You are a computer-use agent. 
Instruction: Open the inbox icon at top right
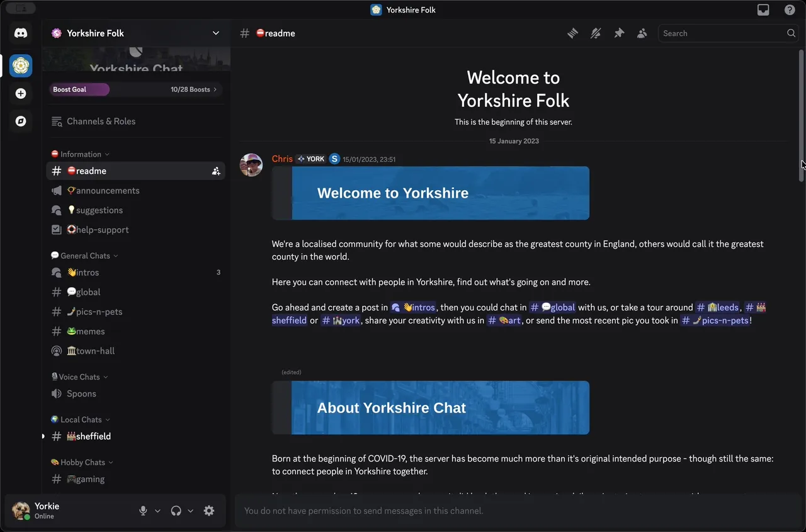pos(763,10)
